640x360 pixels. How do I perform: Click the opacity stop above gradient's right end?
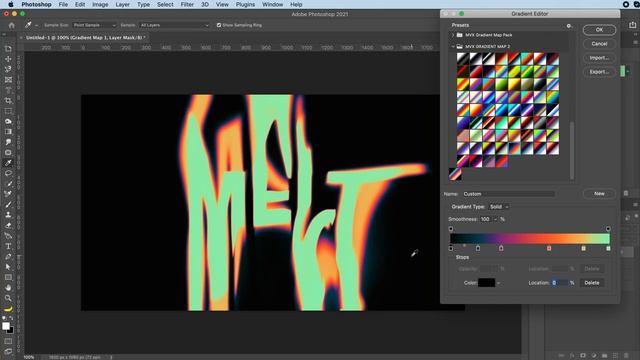click(x=608, y=229)
